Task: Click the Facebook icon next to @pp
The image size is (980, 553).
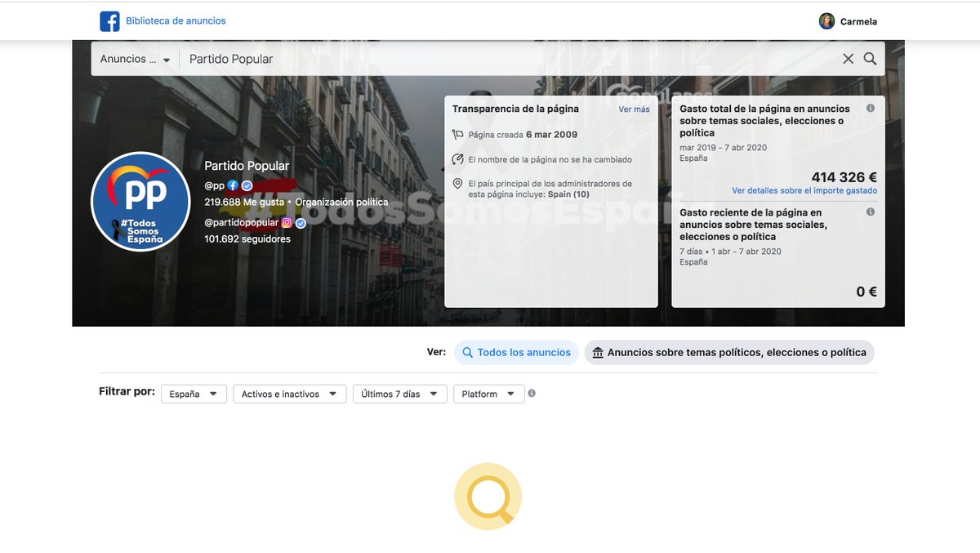Action: point(233,185)
